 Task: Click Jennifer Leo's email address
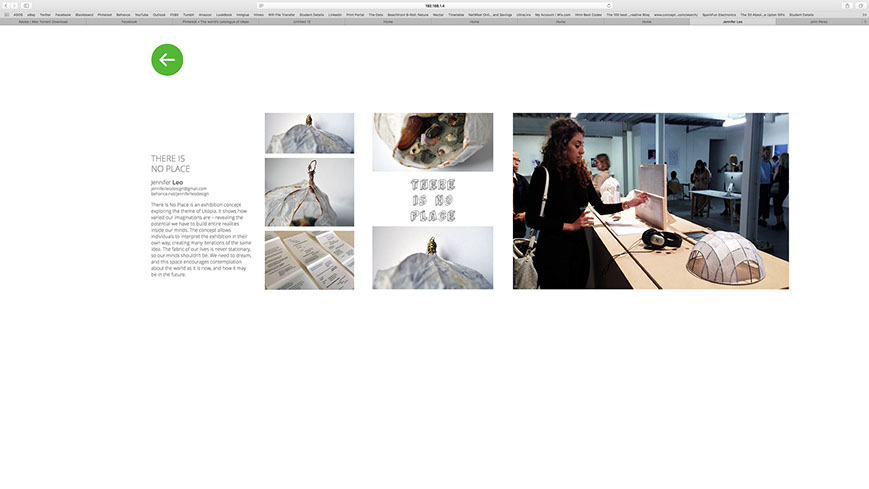[179, 188]
